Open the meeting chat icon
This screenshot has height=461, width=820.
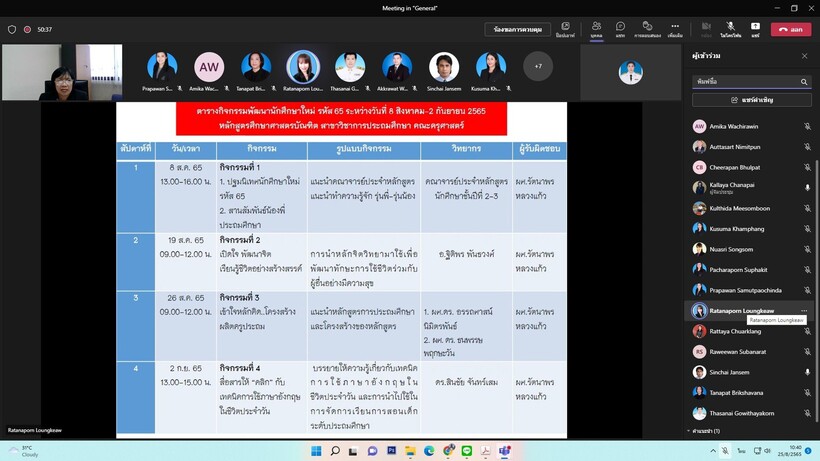620,28
